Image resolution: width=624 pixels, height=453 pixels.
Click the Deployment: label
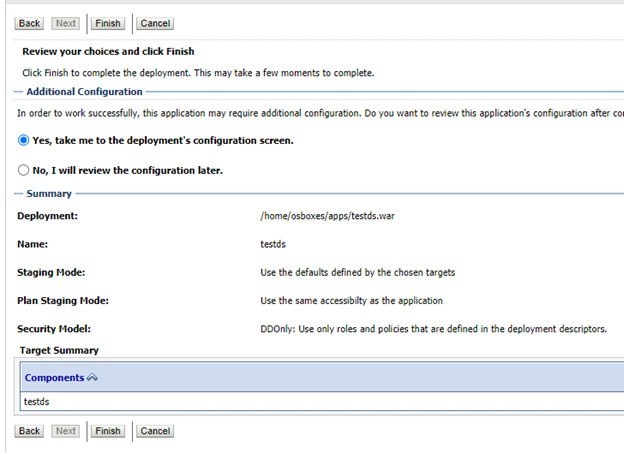(x=47, y=216)
